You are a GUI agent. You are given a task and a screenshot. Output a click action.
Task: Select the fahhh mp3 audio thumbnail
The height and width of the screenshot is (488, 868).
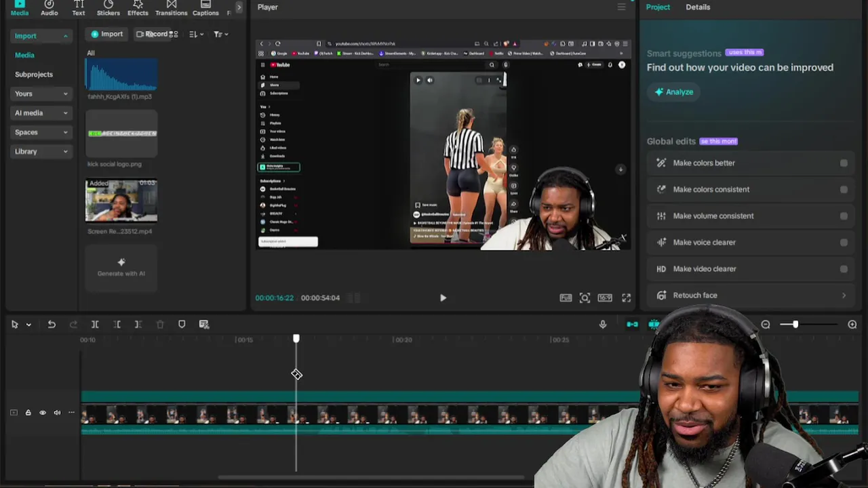(121, 75)
